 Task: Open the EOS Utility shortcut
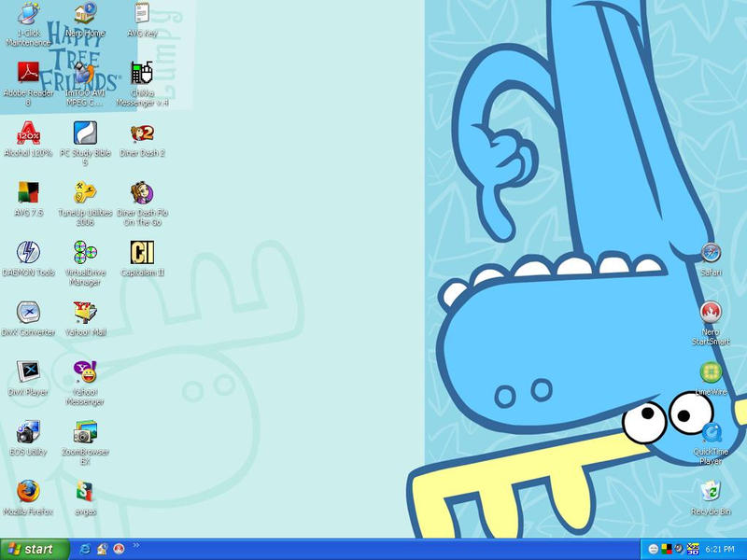(x=29, y=432)
